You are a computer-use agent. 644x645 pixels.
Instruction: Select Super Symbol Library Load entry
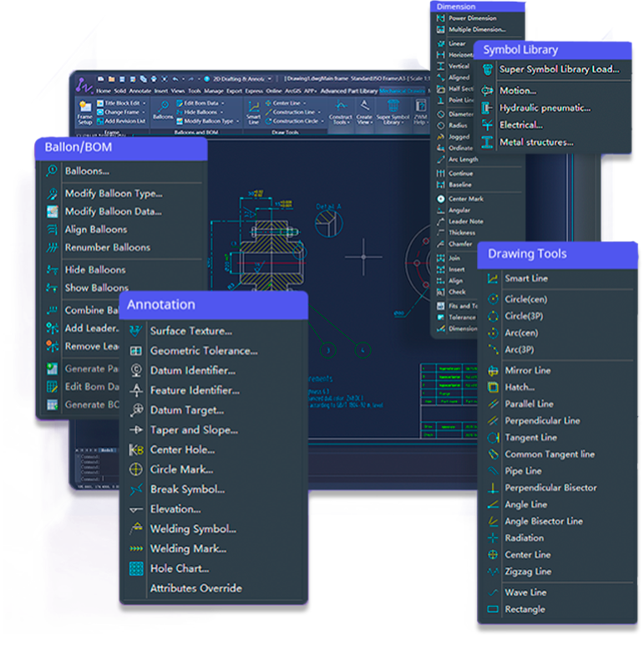(x=559, y=69)
